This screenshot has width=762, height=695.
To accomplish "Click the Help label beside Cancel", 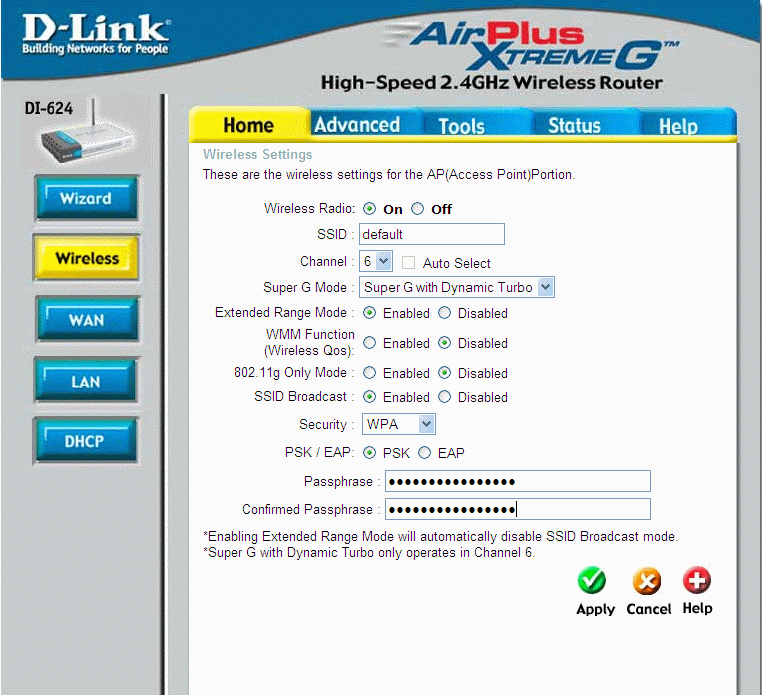I will point(697,608).
